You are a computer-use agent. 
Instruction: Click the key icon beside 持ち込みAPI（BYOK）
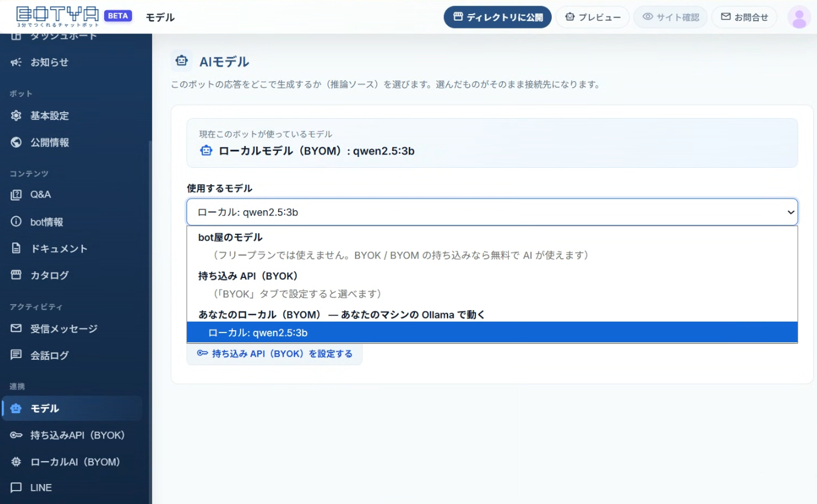click(16, 435)
